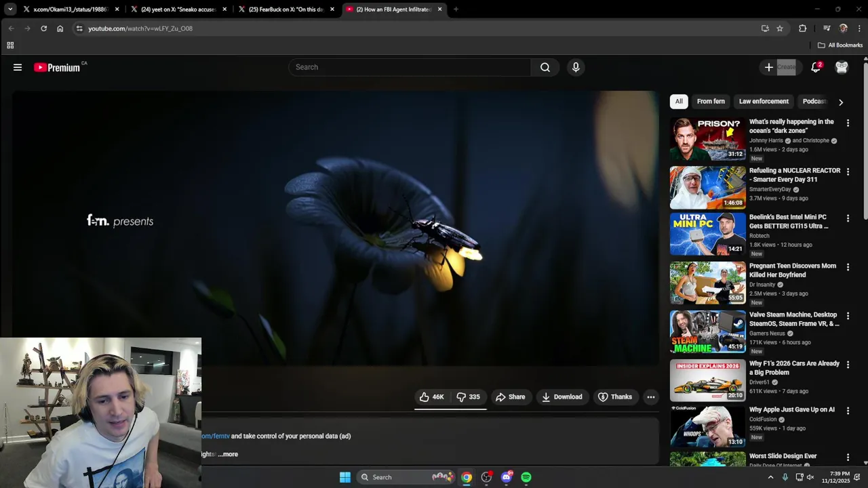Expand the description with ...more
This screenshot has width=868, height=488.
point(228,454)
